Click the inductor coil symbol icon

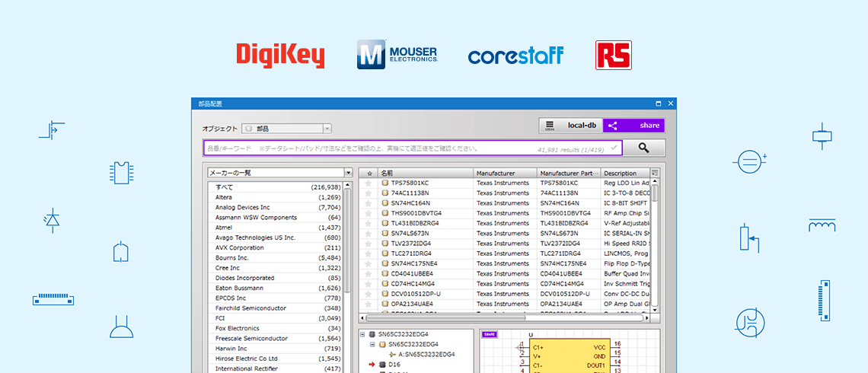point(822,225)
